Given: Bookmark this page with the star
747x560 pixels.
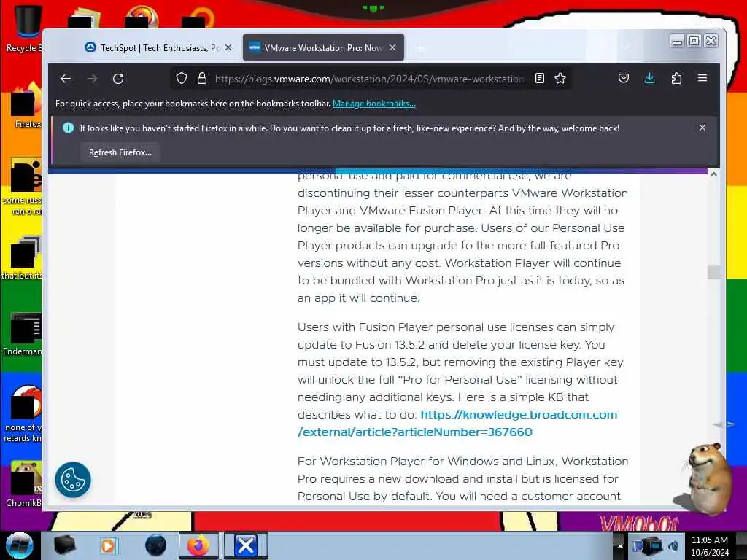Looking at the screenshot, I should pos(560,78).
